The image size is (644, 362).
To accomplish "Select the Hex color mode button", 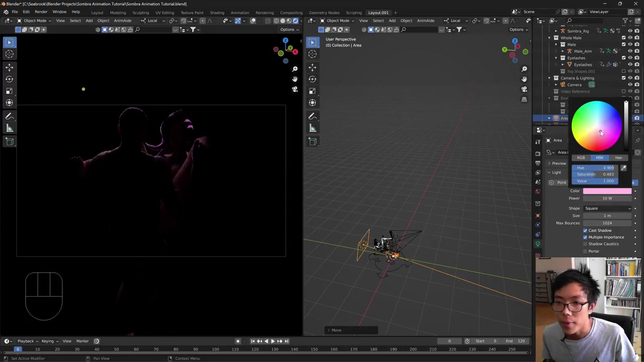I will pos(618,158).
